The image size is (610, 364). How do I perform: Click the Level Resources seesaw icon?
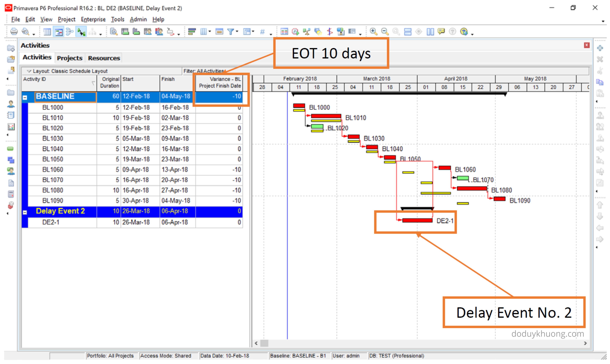tap(307, 32)
